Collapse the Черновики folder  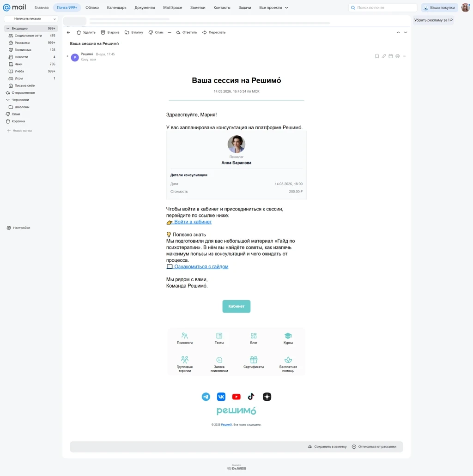pyautogui.click(x=8, y=100)
